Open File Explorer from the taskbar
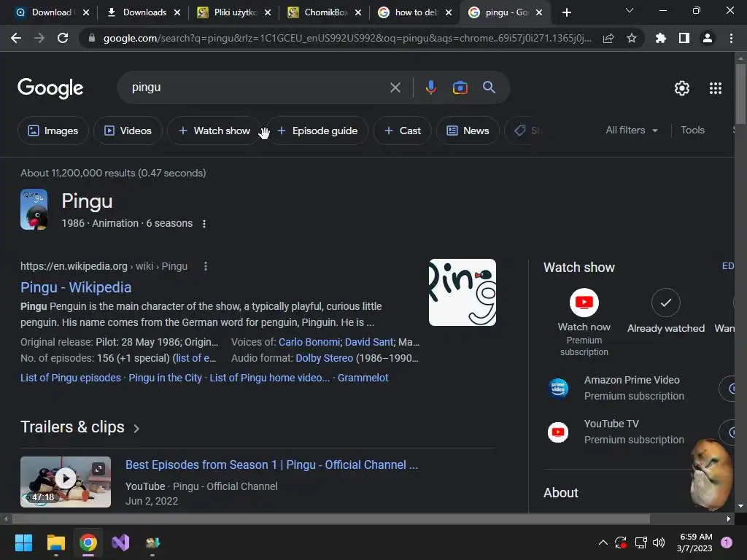The height and width of the screenshot is (560, 747). click(55, 542)
